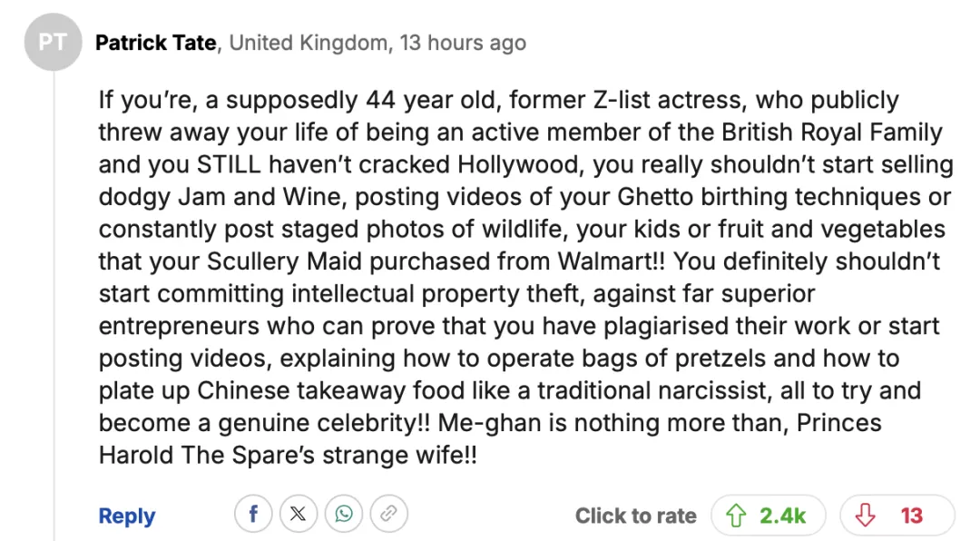Open the PT avatar circle
This screenshot has width=980, height=541.
point(53,43)
